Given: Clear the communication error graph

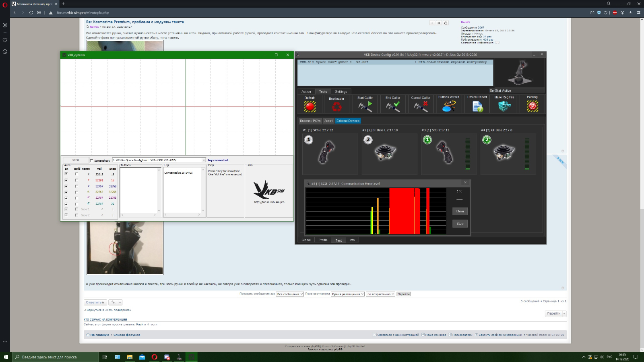Looking at the screenshot, I should click(x=460, y=211).
